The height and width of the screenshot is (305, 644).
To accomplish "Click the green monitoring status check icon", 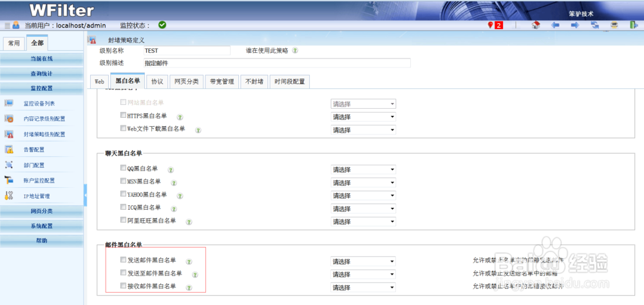I will pos(162,25).
